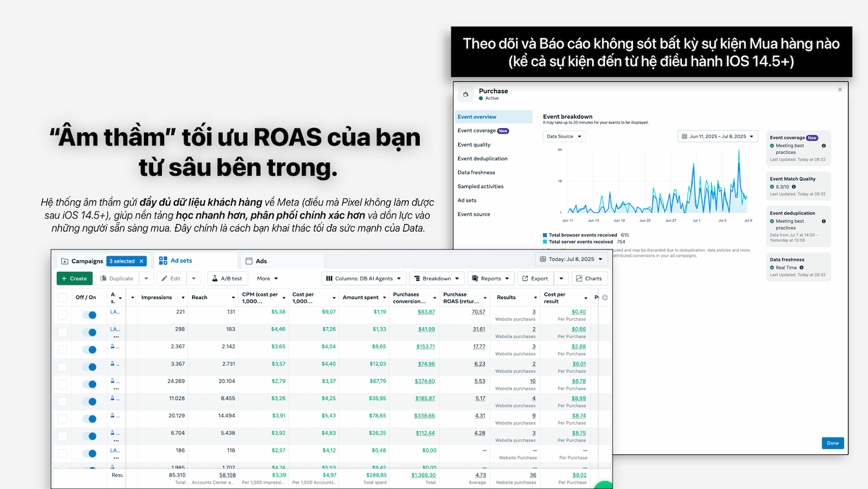The image size is (868, 489).
Task: Click the Export button
Action: (x=534, y=279)
